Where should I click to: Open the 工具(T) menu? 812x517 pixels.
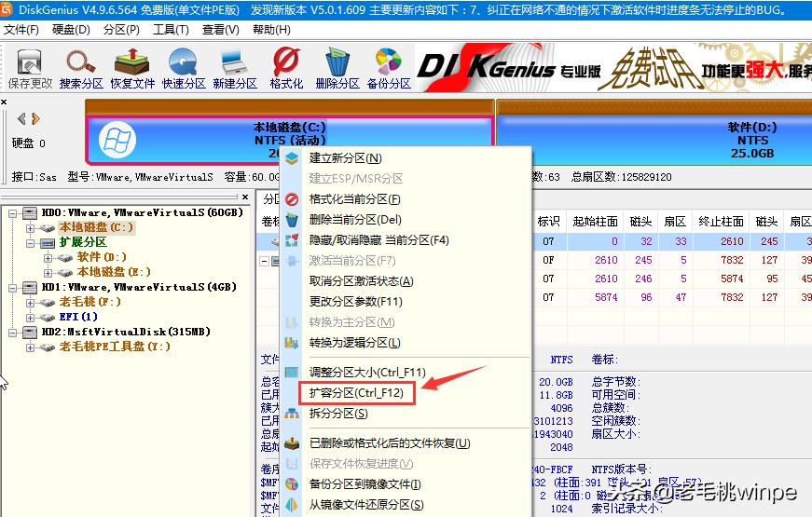point(171,30)
